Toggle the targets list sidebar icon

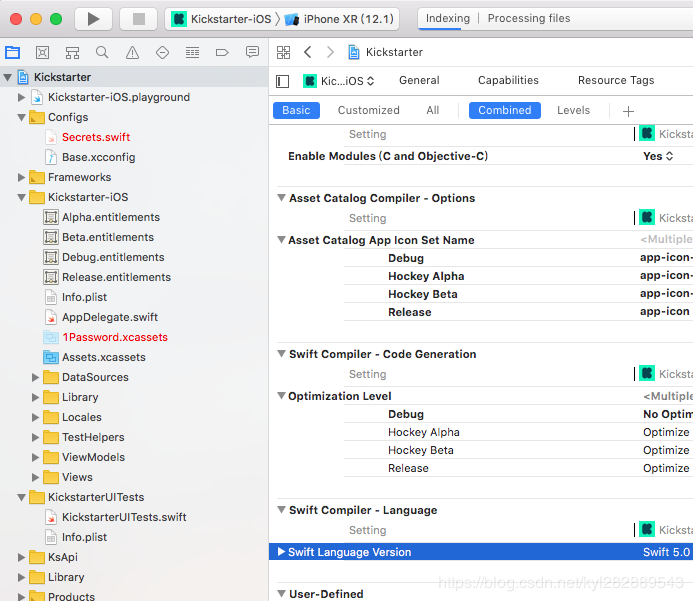point(282,81)
